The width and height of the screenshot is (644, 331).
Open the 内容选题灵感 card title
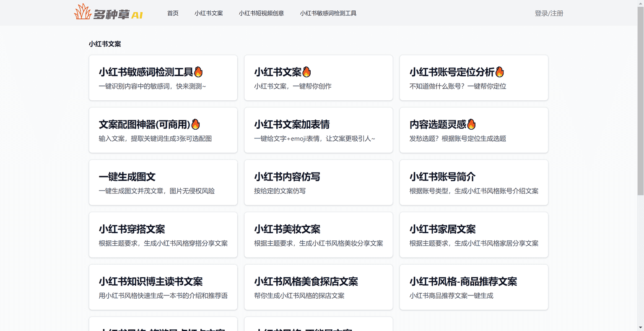(438, 125)
